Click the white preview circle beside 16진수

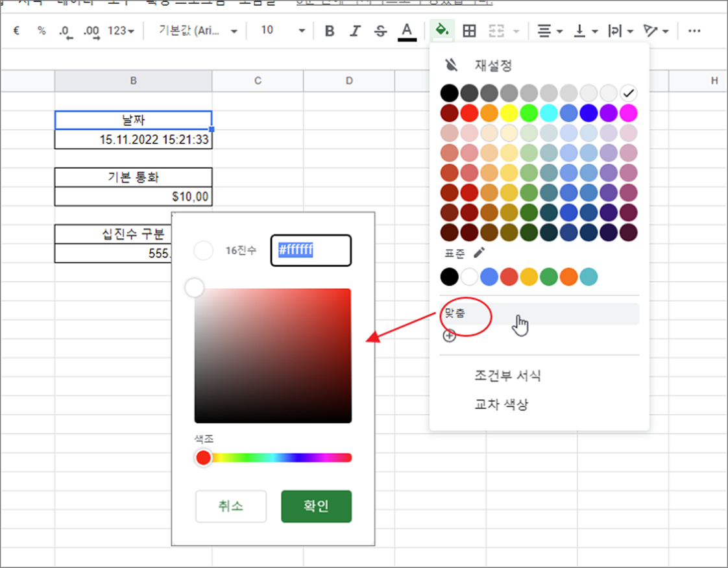pyautogui.click(x=203, y=251)
